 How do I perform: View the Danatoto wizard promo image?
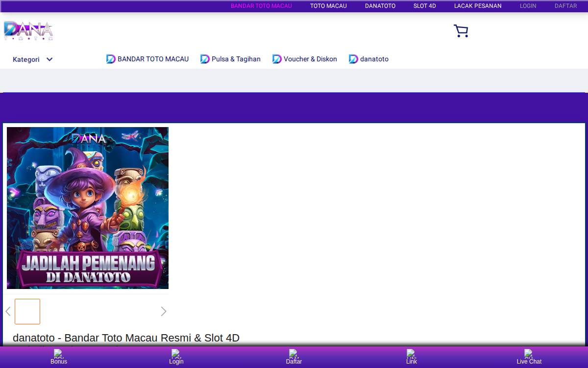(88, 208)
